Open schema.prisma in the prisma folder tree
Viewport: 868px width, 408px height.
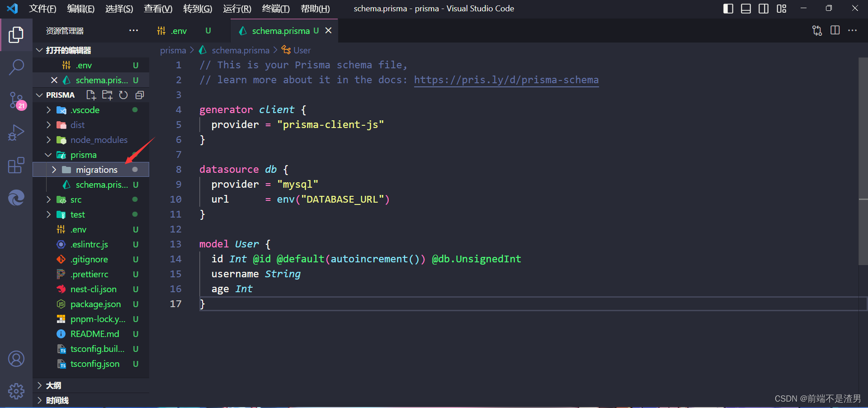pyautogui.click(x=90, y=185)
